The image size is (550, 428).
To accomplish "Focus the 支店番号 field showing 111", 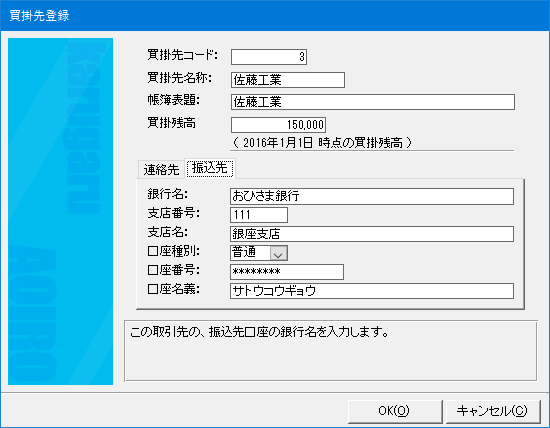I will (x=259, y=215).
